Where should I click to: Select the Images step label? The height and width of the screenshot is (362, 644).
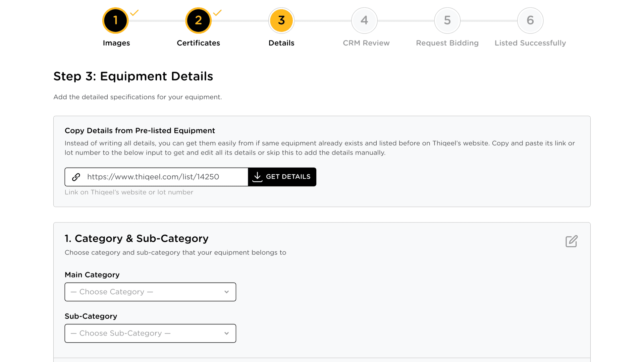[x=116, y=43]
